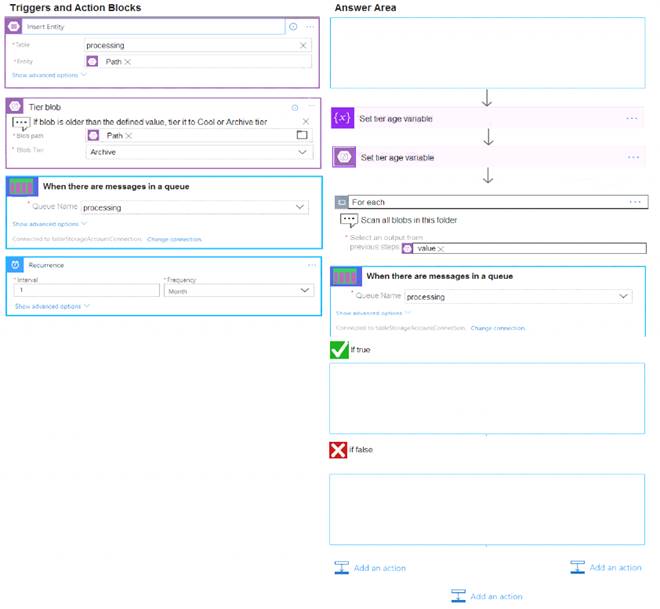The image size is (660, 609).
Task: Click the For each loop icon
Action: [x=342, y=202]
